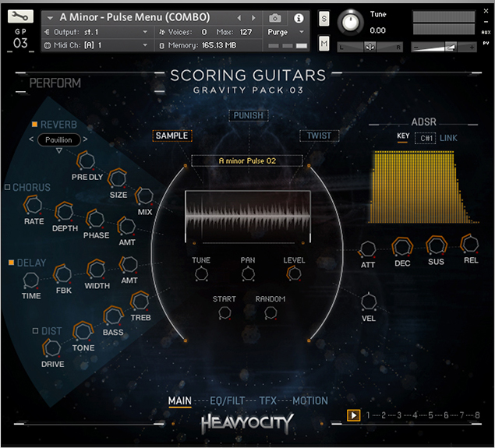Click the VEL velocity knob

point(369,302)
